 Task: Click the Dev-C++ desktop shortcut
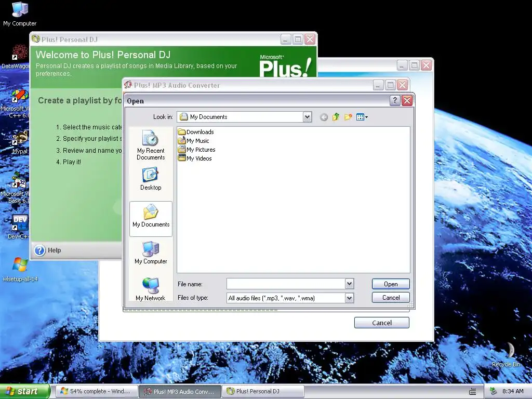coord(19,227)
